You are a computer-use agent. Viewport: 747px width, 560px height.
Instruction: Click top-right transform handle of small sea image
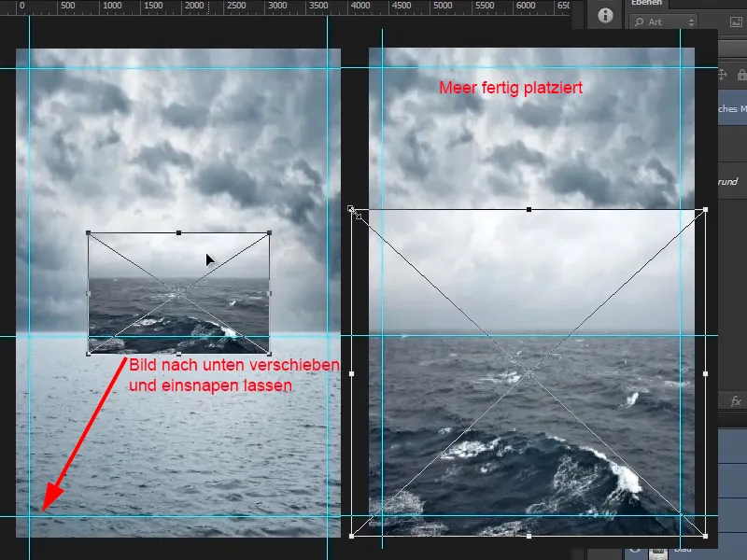270,232
